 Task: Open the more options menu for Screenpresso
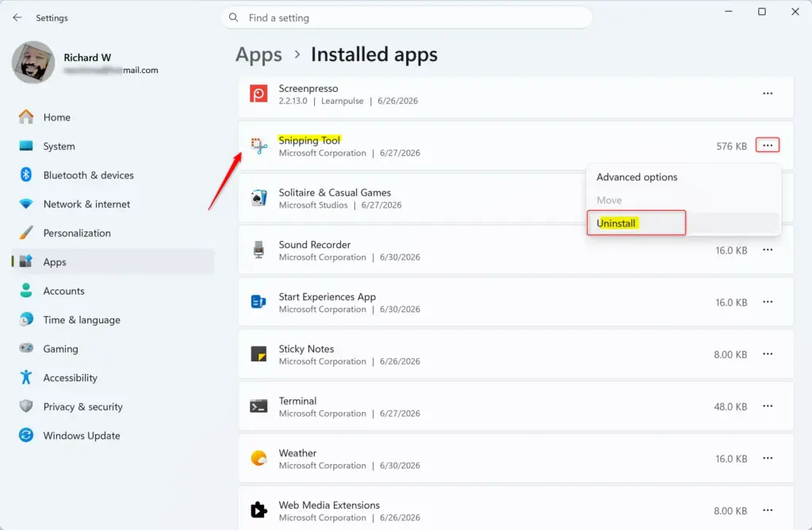pyautogui.click(x=768, y=93)
